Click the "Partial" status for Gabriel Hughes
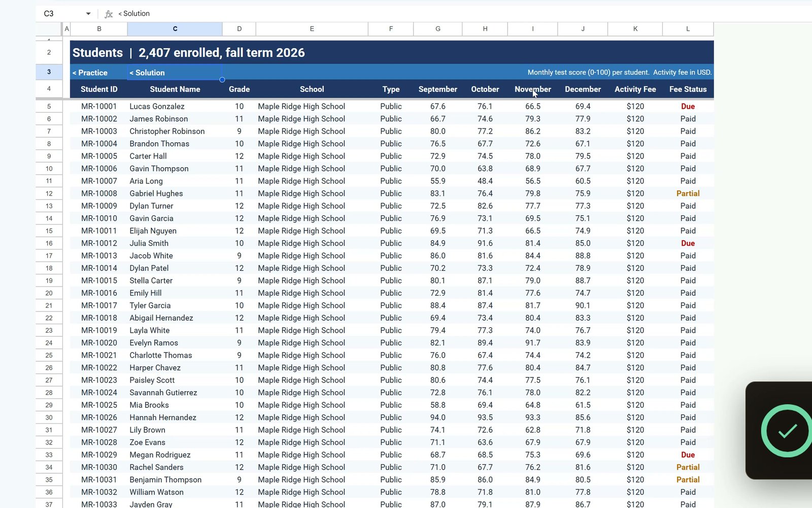Screen dimensions: 812x508 (688, 194)
